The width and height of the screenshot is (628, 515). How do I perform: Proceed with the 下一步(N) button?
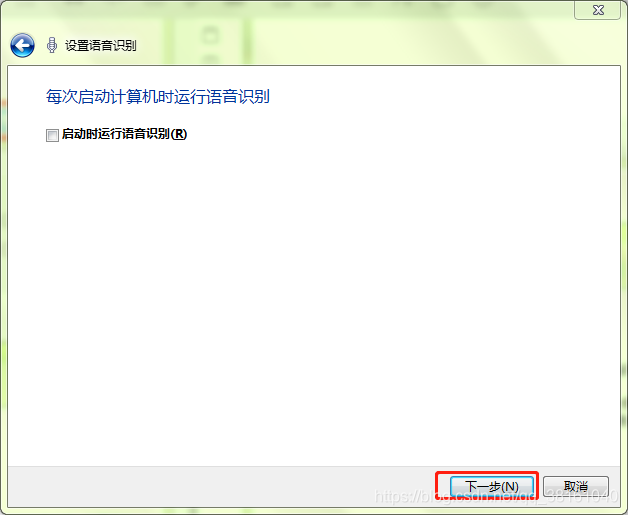pyautogui.click(x=492, y=487)
